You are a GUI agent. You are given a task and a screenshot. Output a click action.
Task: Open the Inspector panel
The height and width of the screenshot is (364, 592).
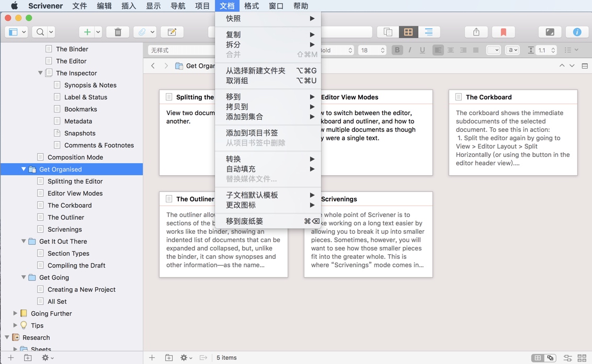coord(576,32)
